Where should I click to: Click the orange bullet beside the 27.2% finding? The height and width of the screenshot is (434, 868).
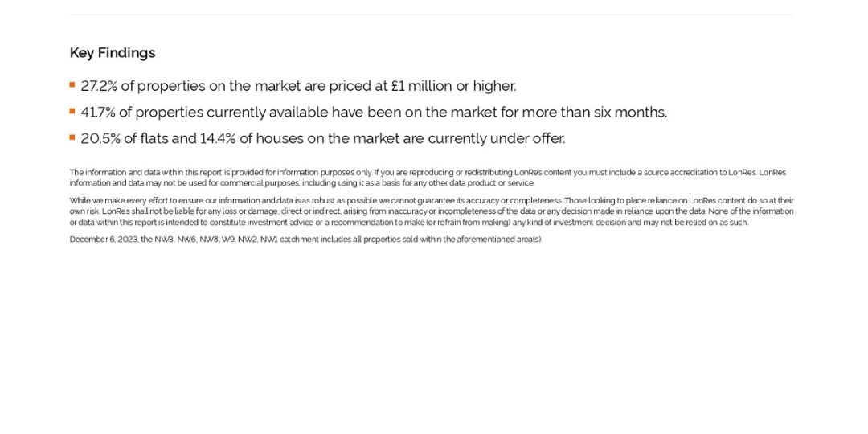click(72, 84)
